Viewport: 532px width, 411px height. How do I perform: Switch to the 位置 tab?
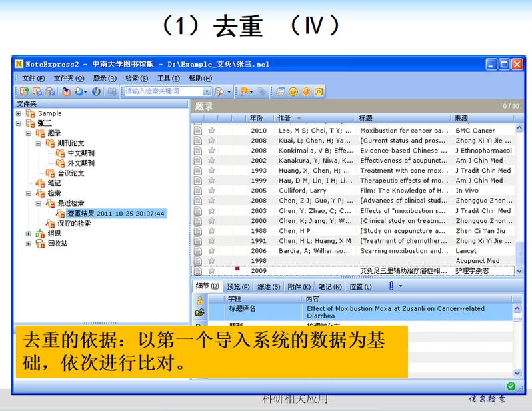(361, 287)
